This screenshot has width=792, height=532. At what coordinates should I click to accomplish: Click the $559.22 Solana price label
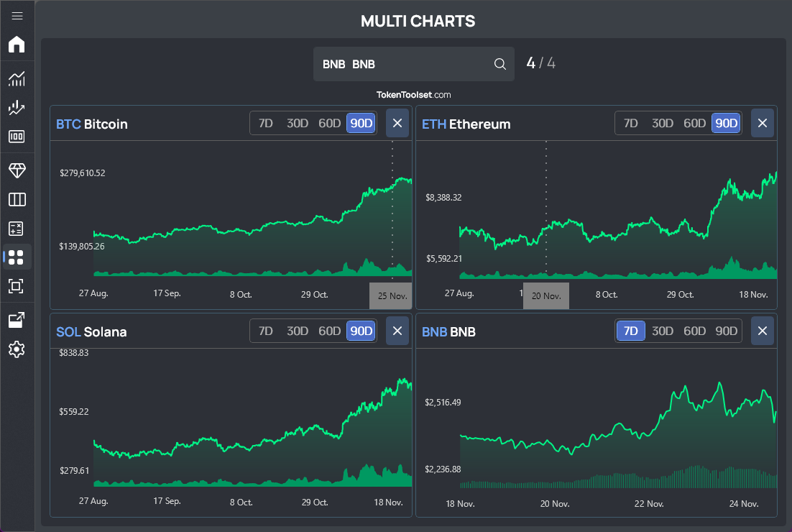coord(74,412)
